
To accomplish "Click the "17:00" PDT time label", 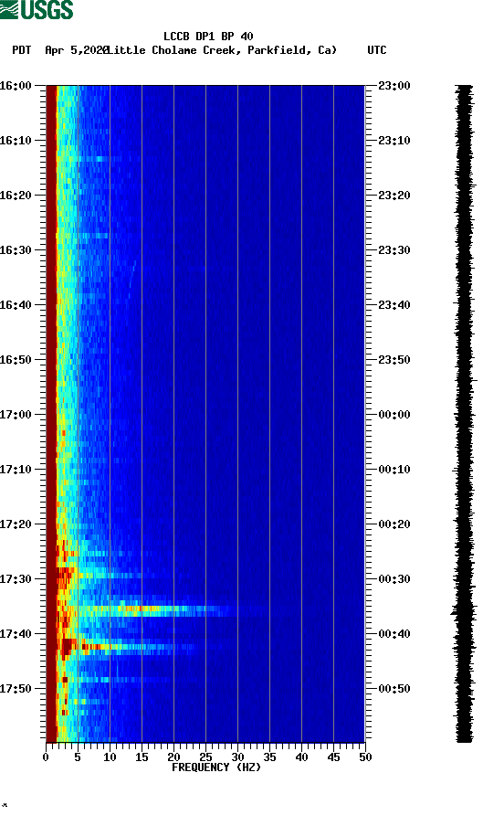I will (x=16, y=415).
